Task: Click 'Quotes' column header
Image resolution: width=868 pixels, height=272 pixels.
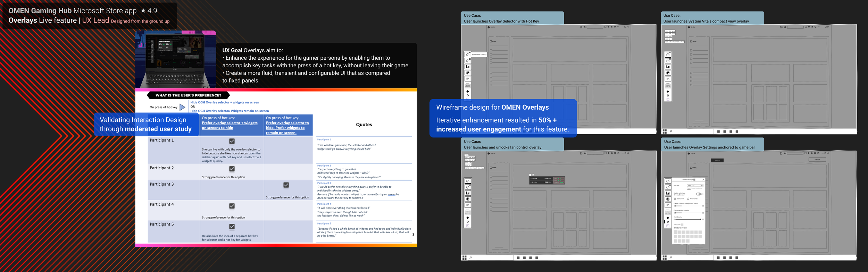Action: click(x=364, y=125)
